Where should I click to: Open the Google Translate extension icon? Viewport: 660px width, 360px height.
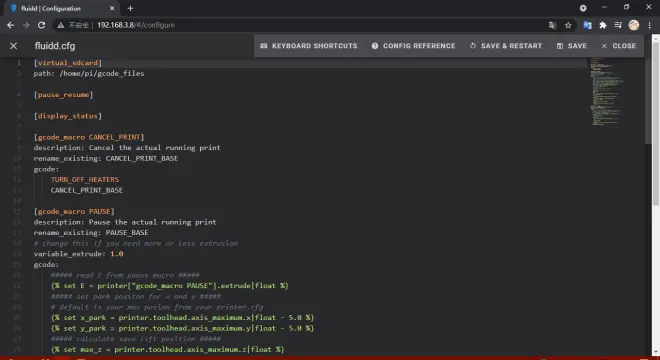(x=587, y=25)
